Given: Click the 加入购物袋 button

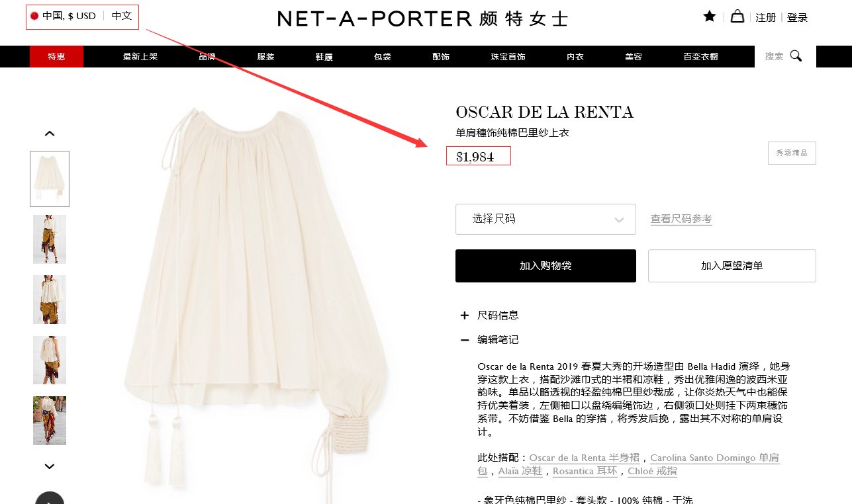Looking at the screenshot, I should (545, 266).
